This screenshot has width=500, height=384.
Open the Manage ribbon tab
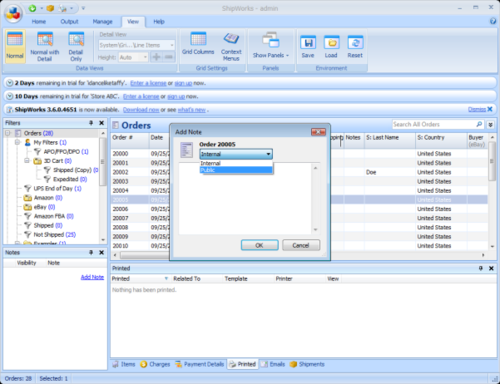pos(102,22)
